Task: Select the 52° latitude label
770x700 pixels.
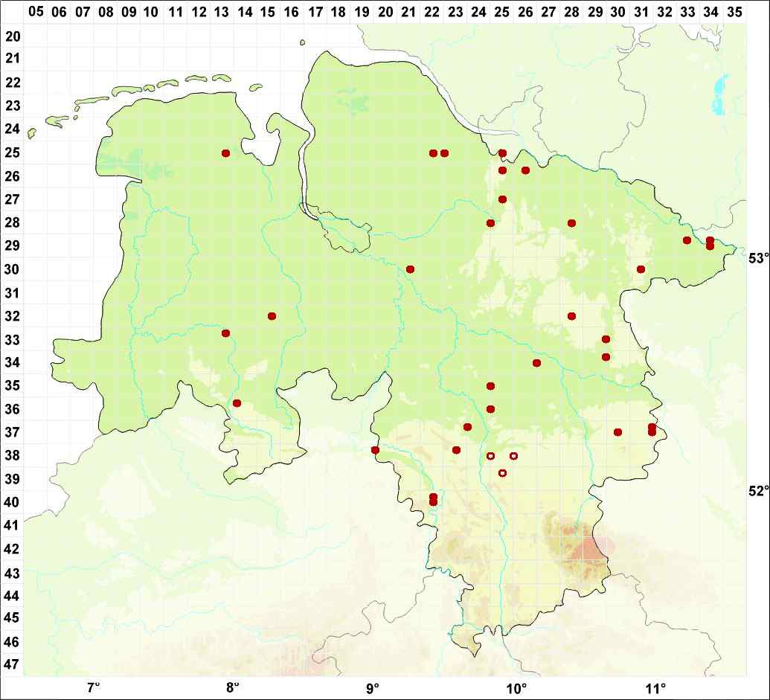Action: (x=757, y=491)
